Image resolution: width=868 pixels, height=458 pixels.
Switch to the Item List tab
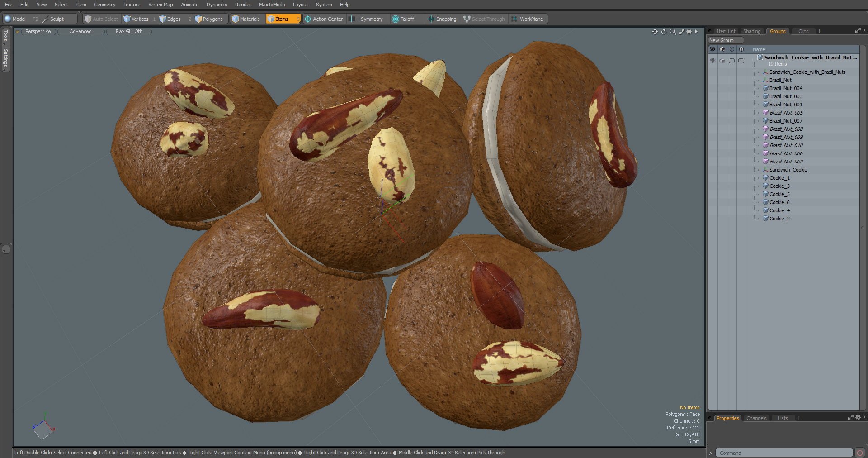coord(726,31)
